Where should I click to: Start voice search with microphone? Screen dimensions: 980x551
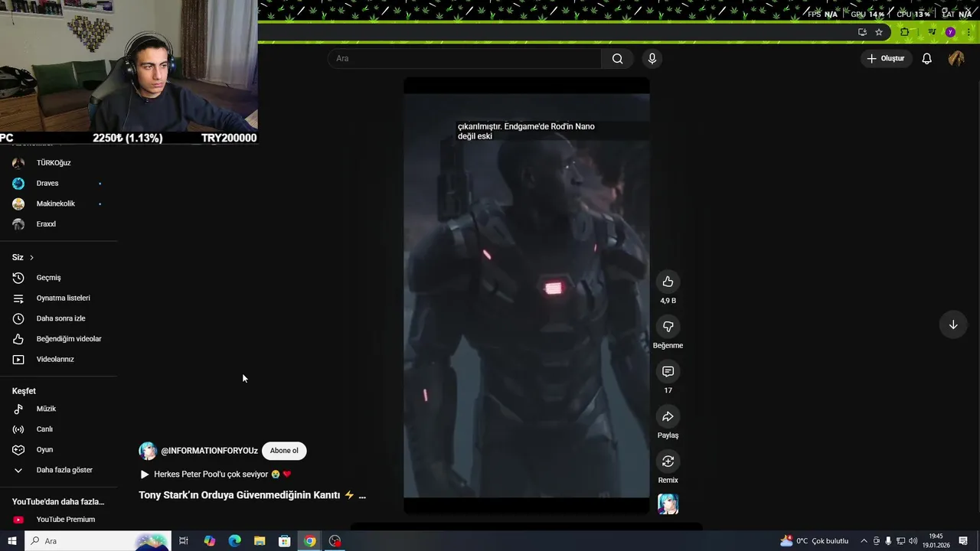tap(652, 58)
